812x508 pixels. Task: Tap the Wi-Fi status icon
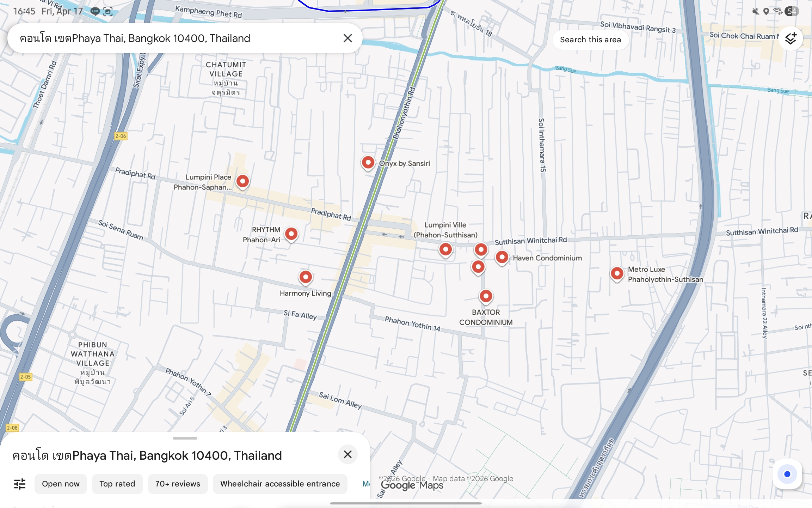(x=778, y=11)
